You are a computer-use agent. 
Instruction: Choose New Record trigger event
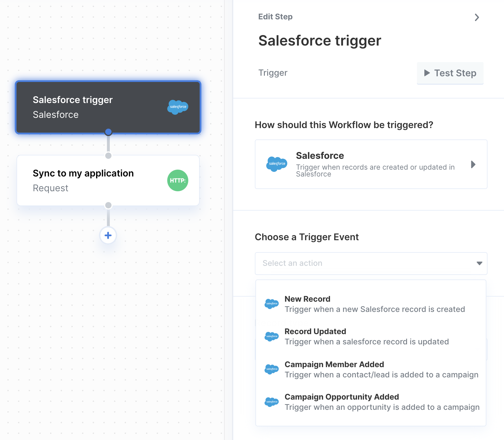(371, 304)
